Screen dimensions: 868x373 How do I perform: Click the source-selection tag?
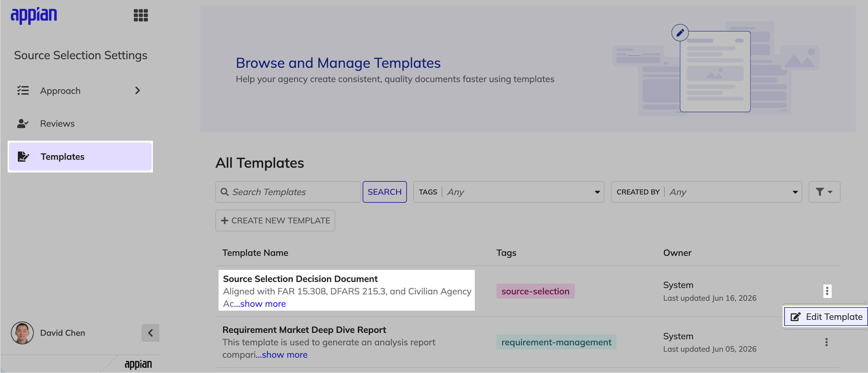(x=535, y=291)
